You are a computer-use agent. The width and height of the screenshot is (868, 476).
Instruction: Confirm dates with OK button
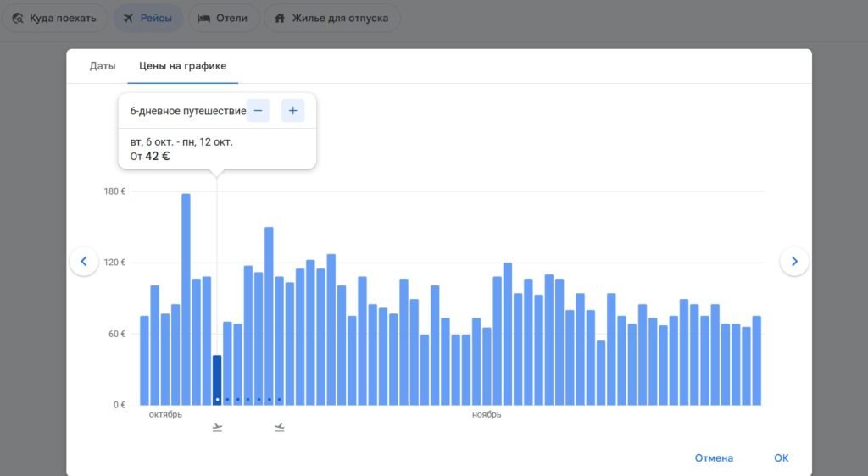(781, 457)
